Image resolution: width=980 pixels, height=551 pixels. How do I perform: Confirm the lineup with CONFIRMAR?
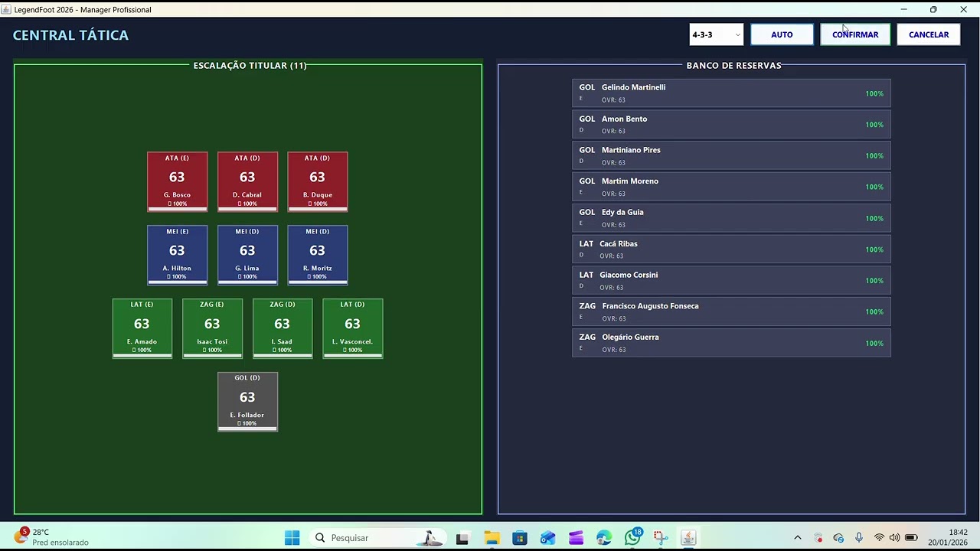pyautogui.click(x=855, y=34)
